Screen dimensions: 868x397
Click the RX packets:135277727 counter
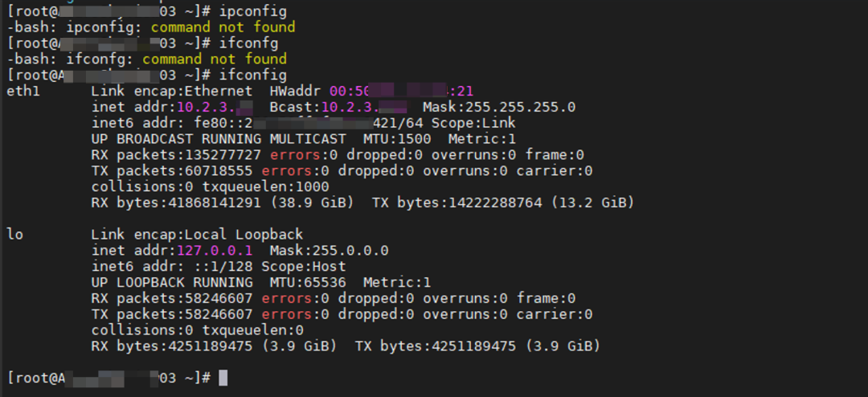[177, 154]
